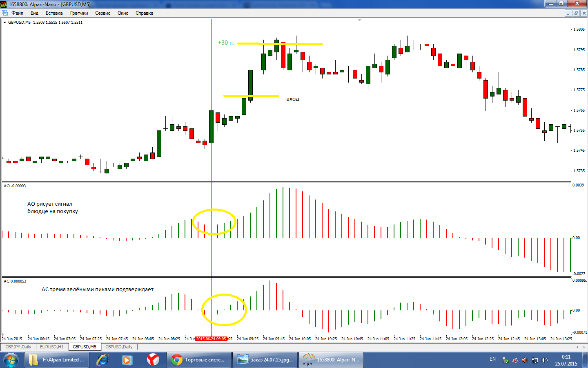The image size is (588, 368).
Task: Open the white volume speaker tray icon
Action: (x=545, y=360)
